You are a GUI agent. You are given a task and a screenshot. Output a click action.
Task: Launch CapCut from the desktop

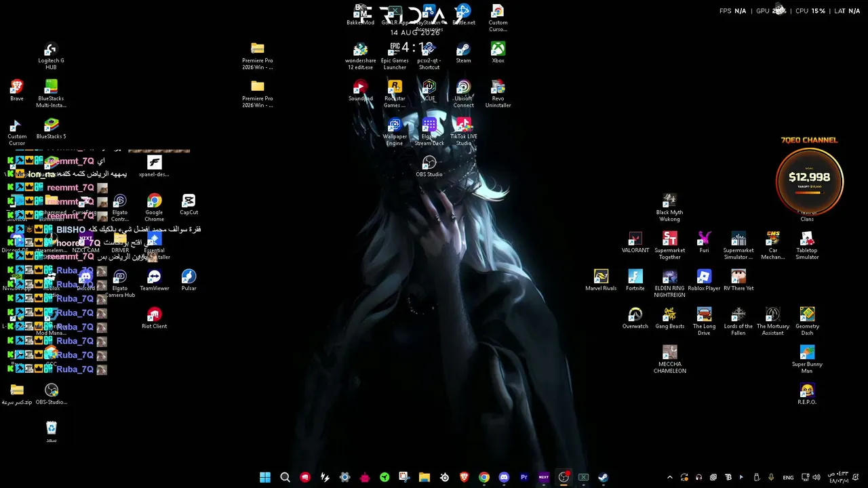(189, 205)
